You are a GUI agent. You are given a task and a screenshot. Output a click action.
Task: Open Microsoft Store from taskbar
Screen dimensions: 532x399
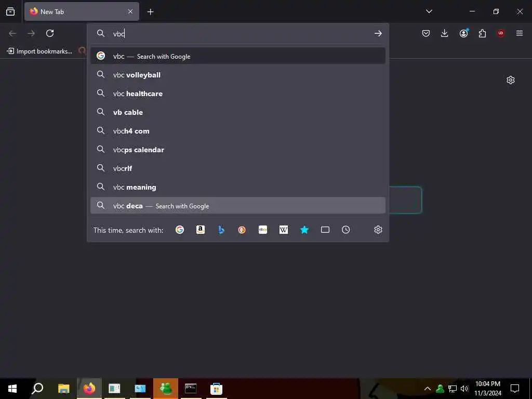click(x=216, y=389)
